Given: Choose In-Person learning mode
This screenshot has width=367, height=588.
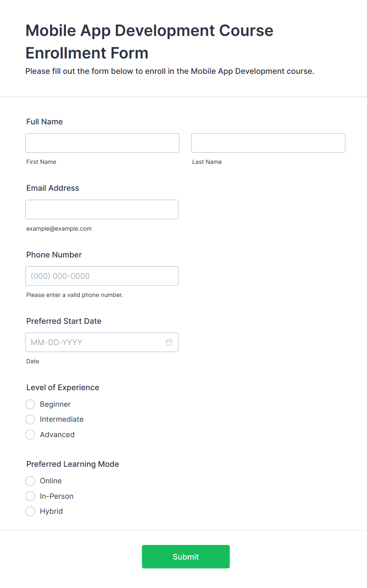Looking at the screenshot, I should point(30,496).
